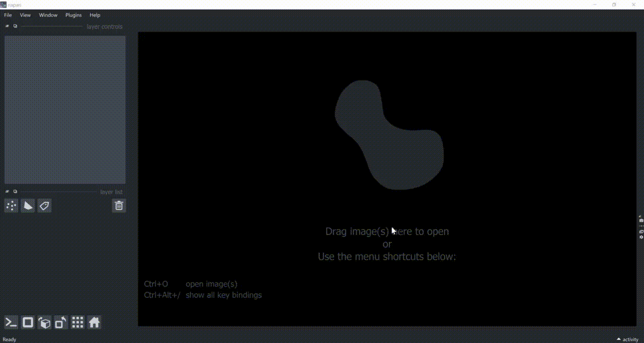
Task: Click the image icon on right edge
Action: point(641,231)
